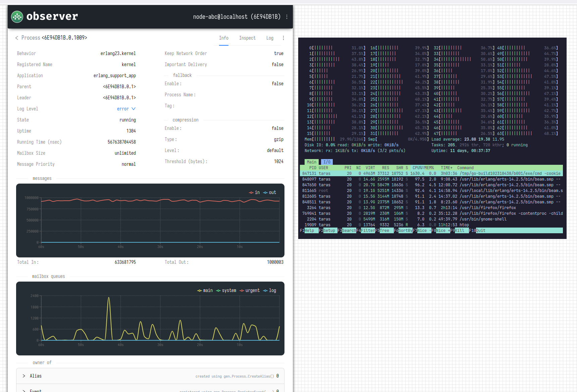This screenshot has width=577, height=392.
Task: Toggle the 'in' series in messages chart legend
Action: tap(254, 192)
